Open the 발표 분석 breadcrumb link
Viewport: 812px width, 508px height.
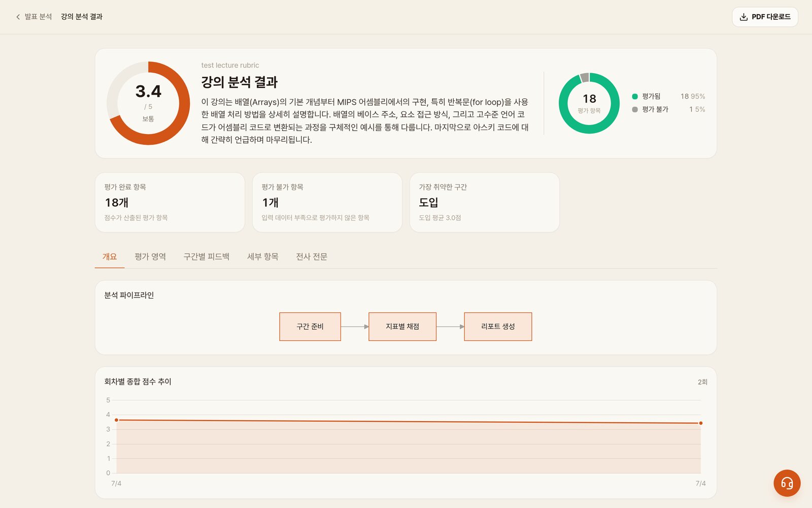coord(38,17)
